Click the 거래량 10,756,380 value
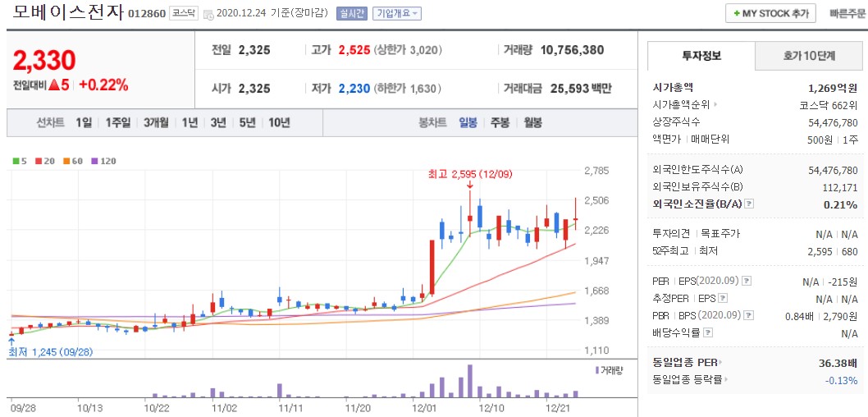Viewport: 868px width, 417px height. click(x=573, y=50)
